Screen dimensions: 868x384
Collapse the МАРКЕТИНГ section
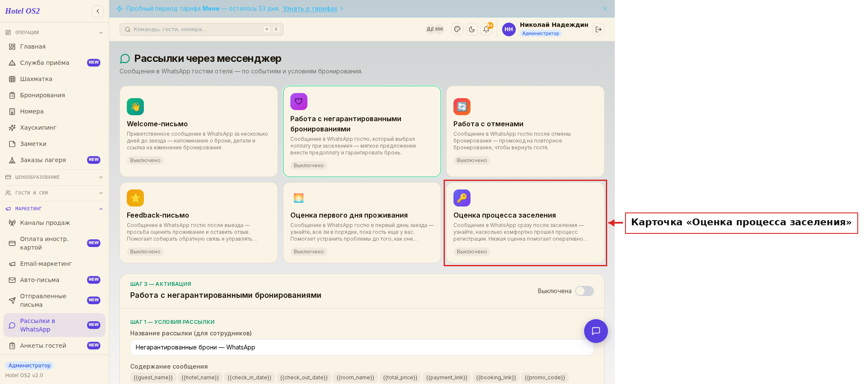pyautogui.click(x=54, y=209)
